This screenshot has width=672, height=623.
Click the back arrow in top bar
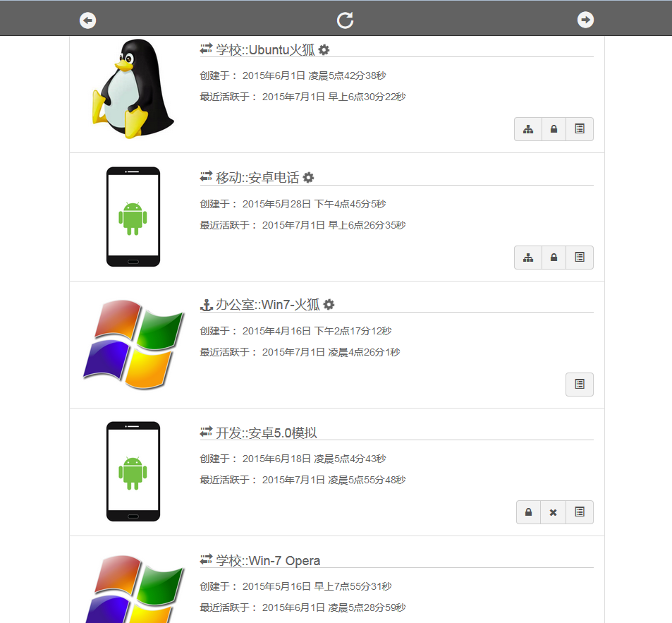[88, 20]
